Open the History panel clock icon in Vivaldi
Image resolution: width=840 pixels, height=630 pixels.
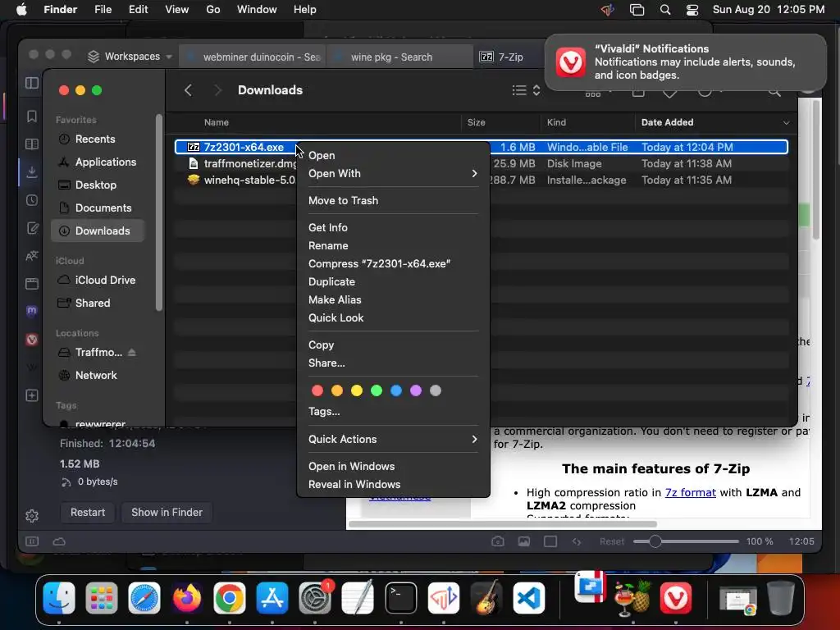(x=32, y=200)
